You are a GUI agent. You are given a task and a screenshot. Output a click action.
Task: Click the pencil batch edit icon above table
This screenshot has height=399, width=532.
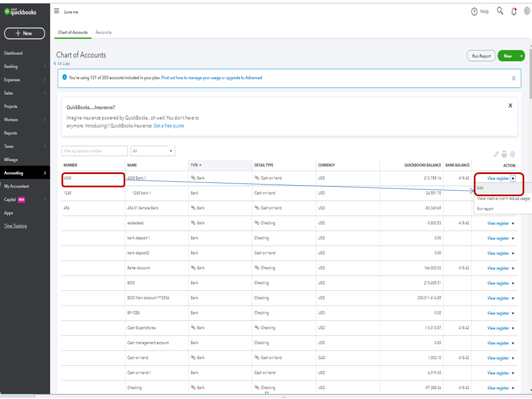pyautogui.click(x=496, y=154)
